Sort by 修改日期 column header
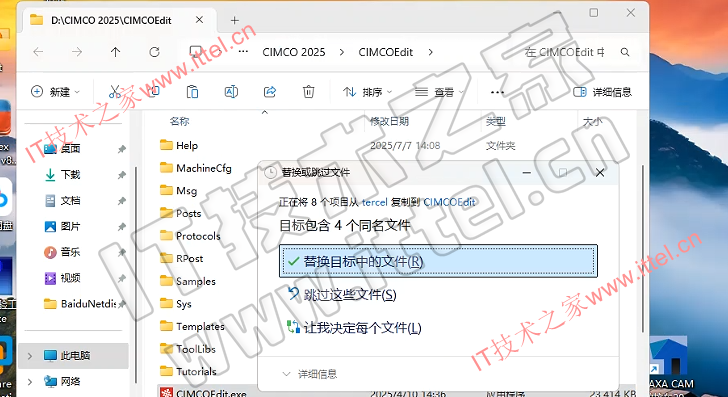The height and width of the screenshot is (397, 728). (x=389, y=122)
